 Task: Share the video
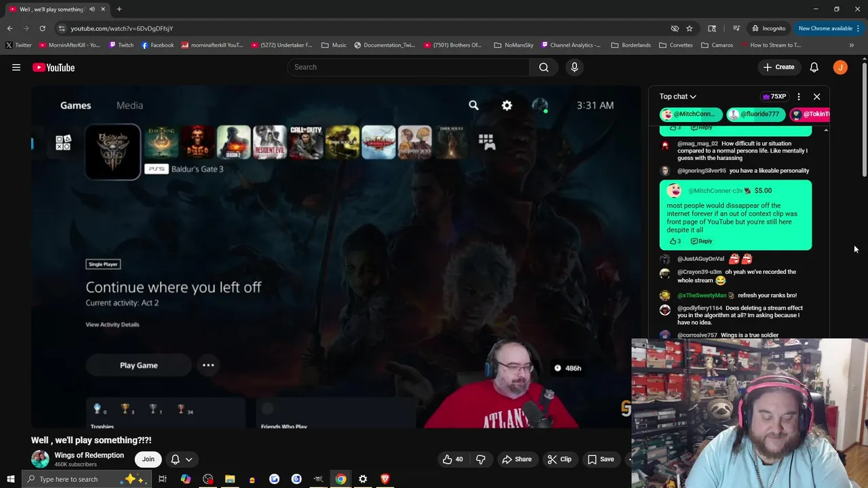tap(516, 459)
